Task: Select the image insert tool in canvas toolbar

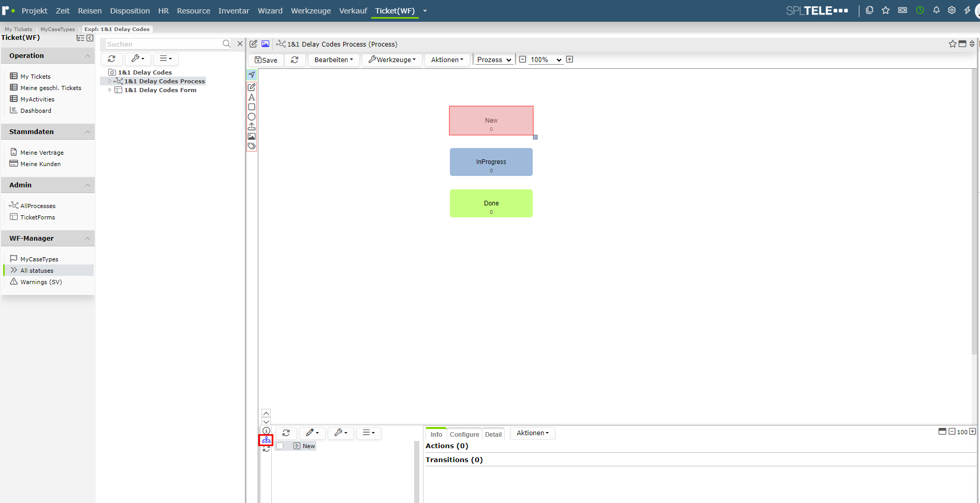Action: tap(252, 137)
